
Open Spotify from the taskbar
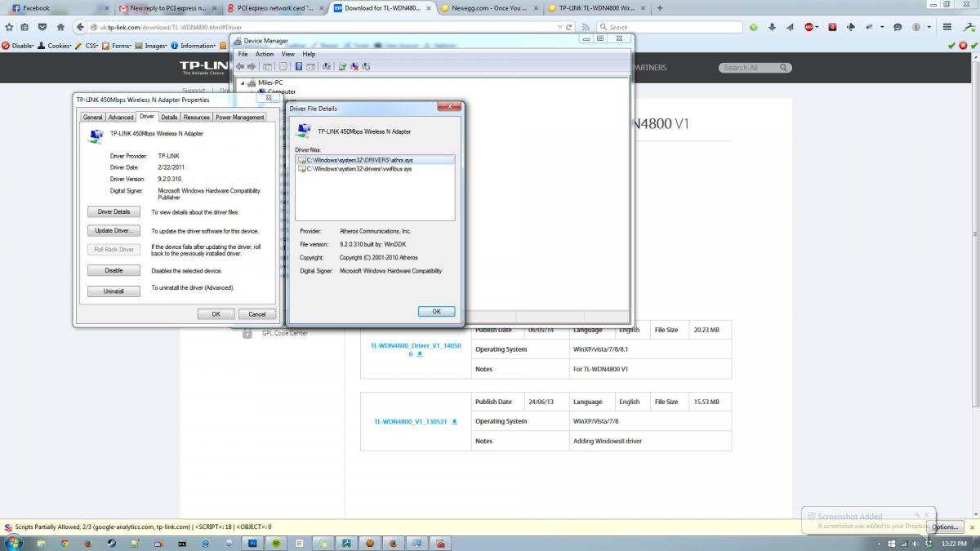pyautogui.click(x=276, y=543)
